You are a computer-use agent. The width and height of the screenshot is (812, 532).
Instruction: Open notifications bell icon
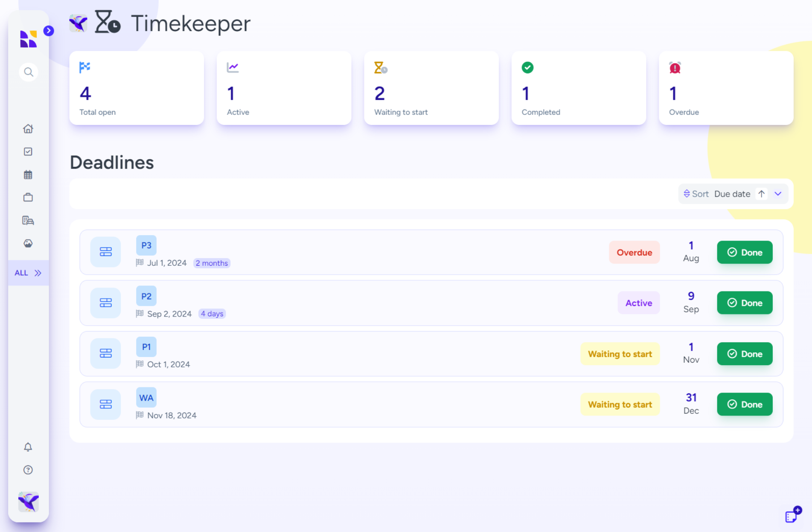tap(28, 447)
